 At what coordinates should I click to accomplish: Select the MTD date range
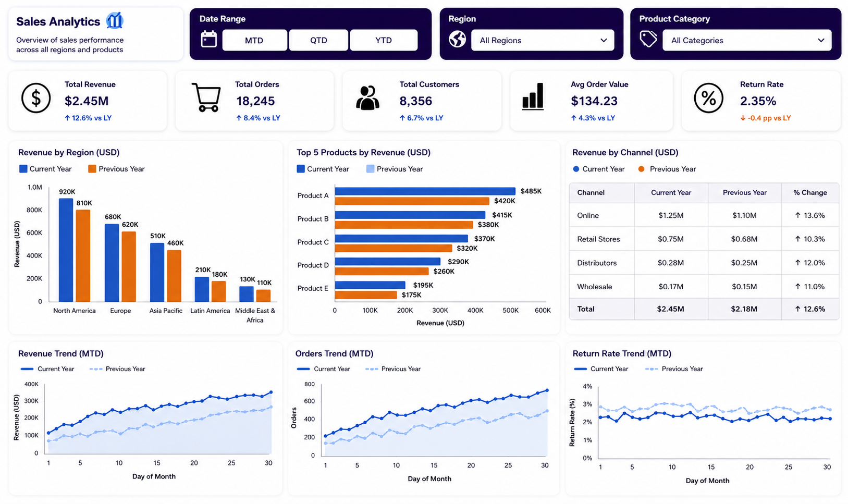(x=254, y=40)
